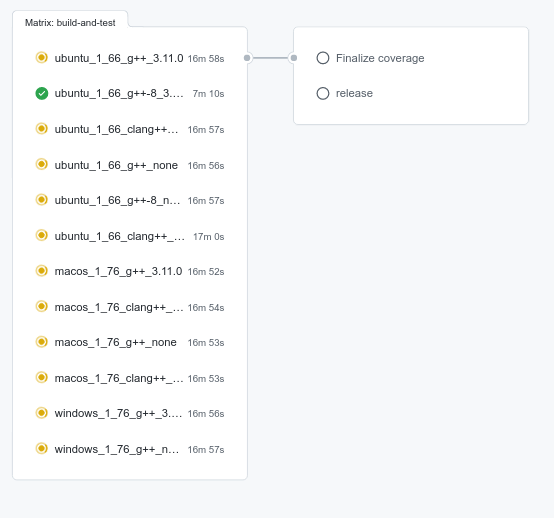The image size is (554, 518).
Task: Select Matrix: build-and-test tab label
Action: [x=70, y=23]
